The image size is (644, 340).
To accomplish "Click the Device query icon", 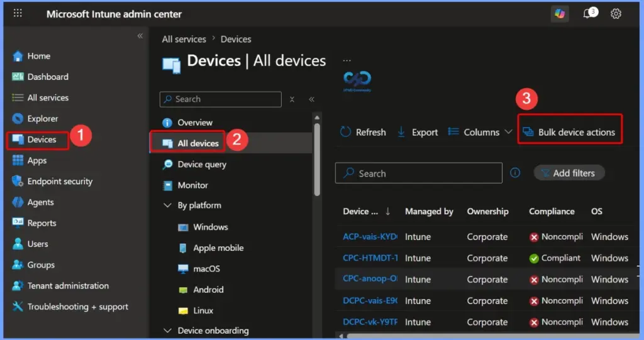I will coord(167,164).
